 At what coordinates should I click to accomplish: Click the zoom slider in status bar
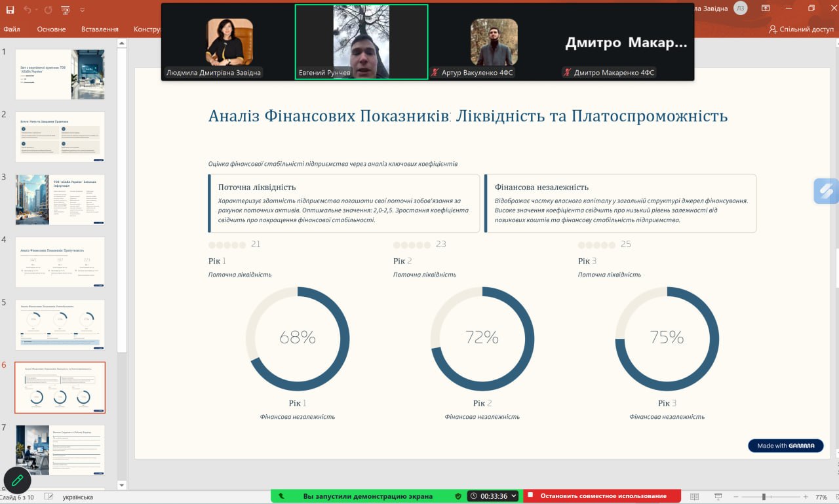[x=763, y=497]
